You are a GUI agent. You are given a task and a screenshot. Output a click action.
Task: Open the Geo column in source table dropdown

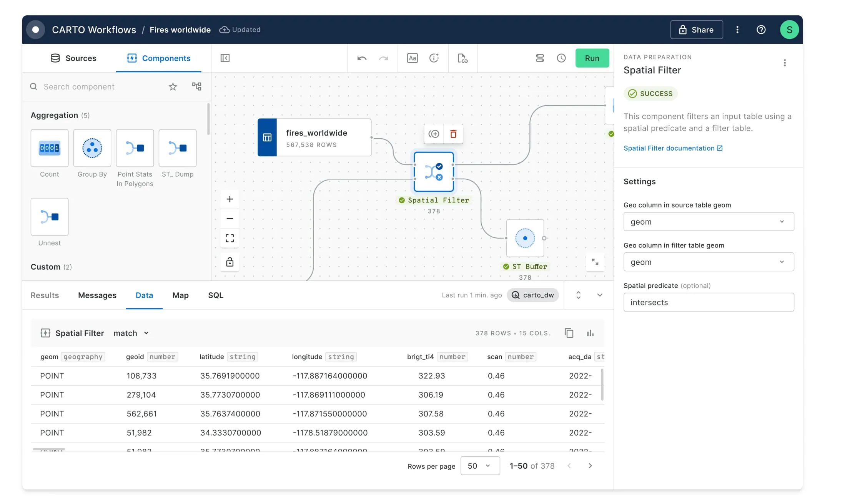708,222
